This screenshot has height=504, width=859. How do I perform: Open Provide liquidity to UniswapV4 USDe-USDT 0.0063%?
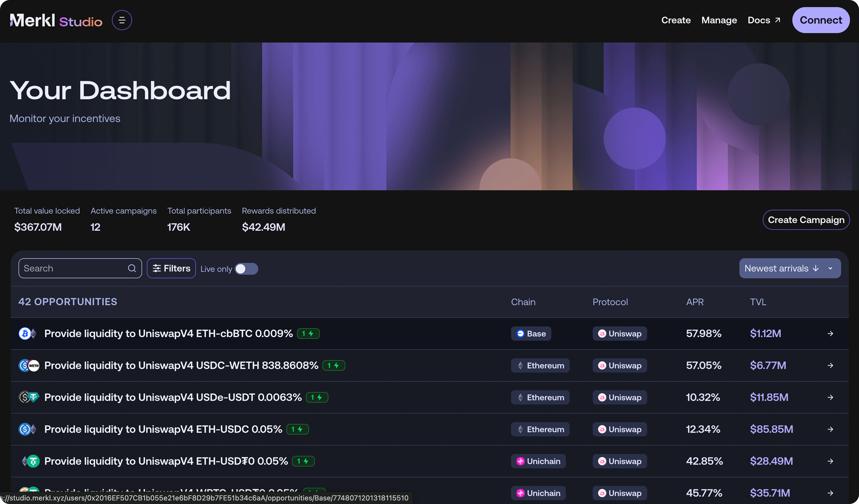(x=173, y=397)
